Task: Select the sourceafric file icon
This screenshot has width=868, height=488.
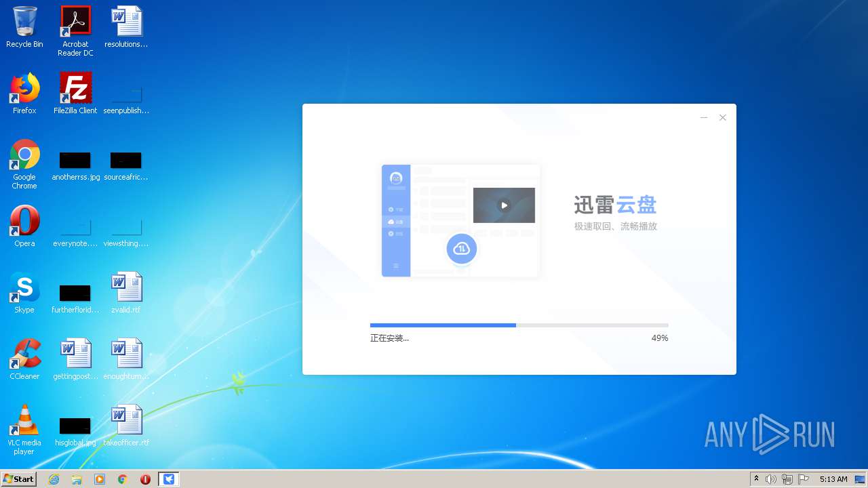Action: (x=126, y=166)
